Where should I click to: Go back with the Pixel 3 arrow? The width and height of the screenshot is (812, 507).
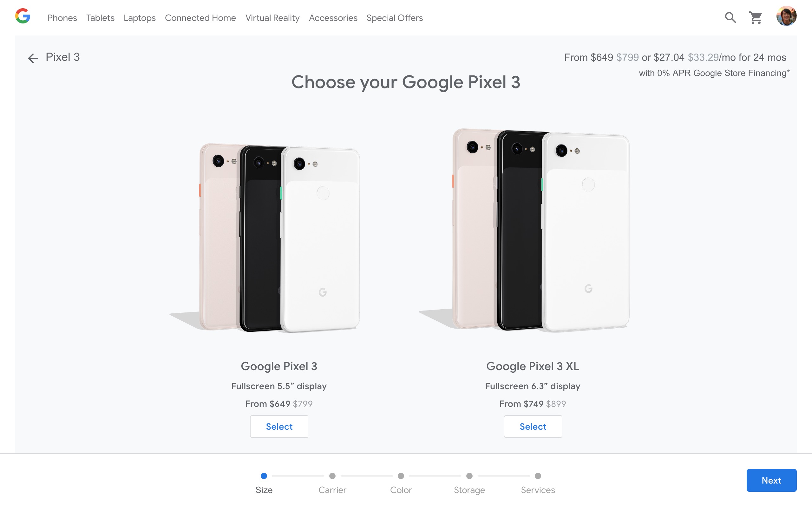33,58
